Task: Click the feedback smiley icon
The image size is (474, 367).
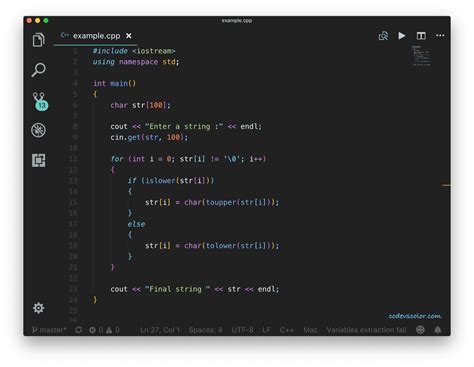Action: (x=421, y=330)
